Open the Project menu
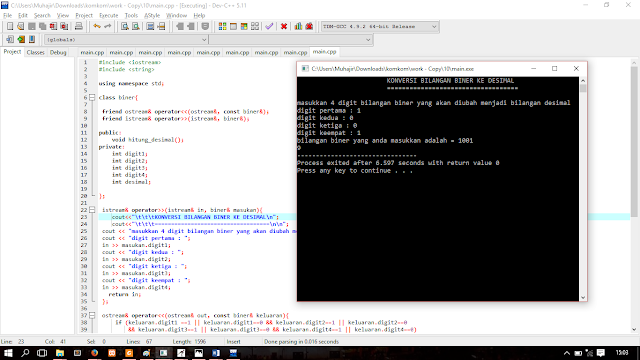The image size is (640, 360). 84,16
